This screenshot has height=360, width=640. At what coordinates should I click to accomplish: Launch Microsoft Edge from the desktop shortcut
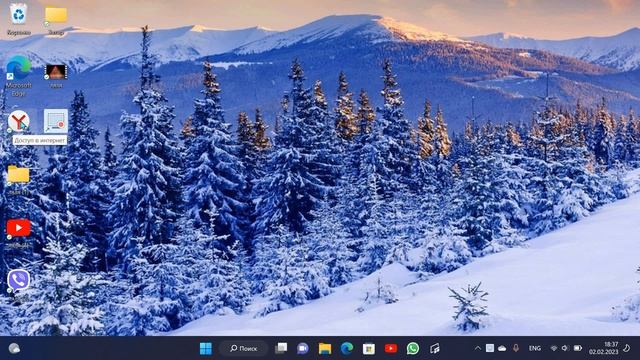tap(18, 67)
